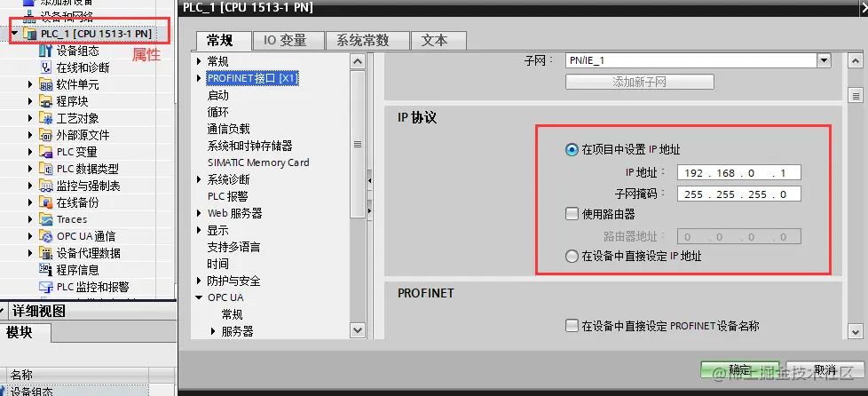Click scroll-up arrow of properties pane scrollbar
This screenshot has height=396, width=868.
pyautogui.click(x=856, y=61)
